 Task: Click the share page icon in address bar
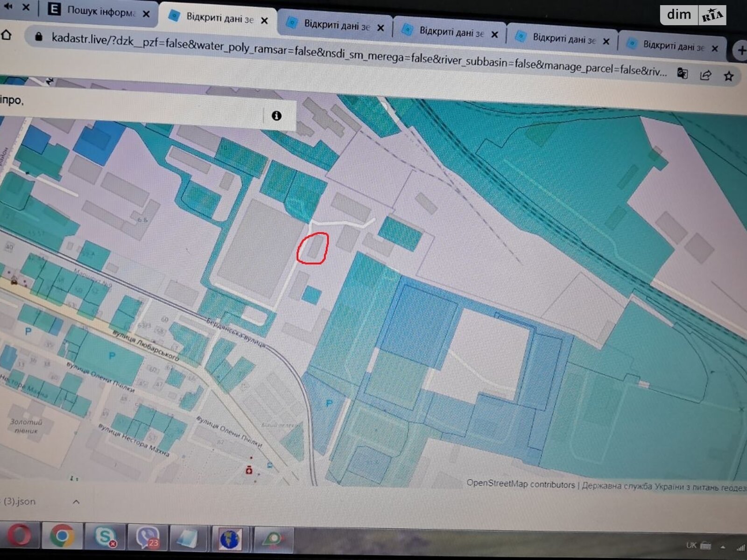[x=705, y=75]
